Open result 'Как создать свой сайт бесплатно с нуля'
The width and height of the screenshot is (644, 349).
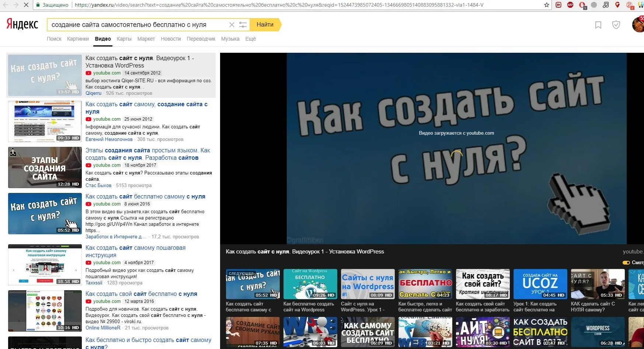pos(141,294)
